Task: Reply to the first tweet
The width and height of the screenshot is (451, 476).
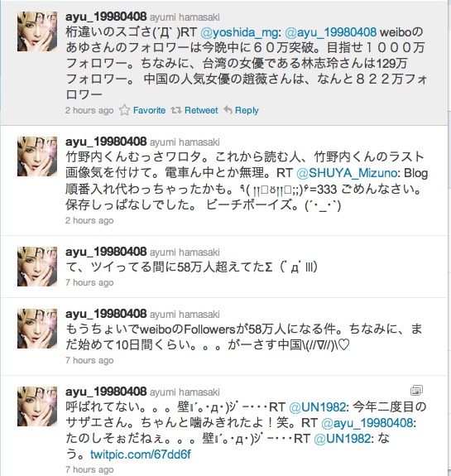Action: (247, 110)
